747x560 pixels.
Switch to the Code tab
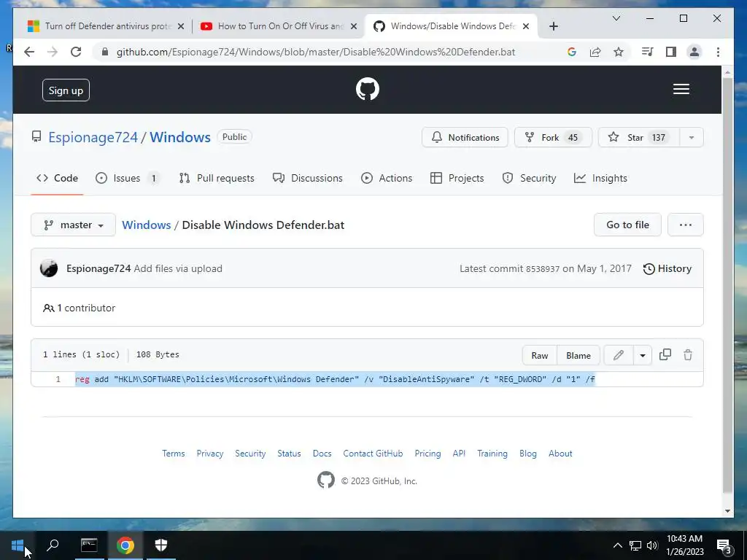pyautogui.click(x=57, y=178)
